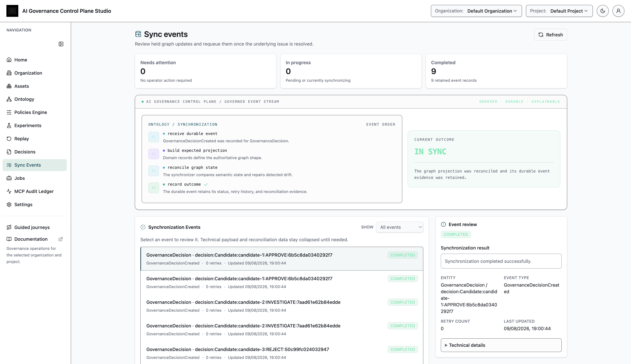The image size is (631, 364).
Task: Click the Settings gear icon
Action: [x=9, y=204]
